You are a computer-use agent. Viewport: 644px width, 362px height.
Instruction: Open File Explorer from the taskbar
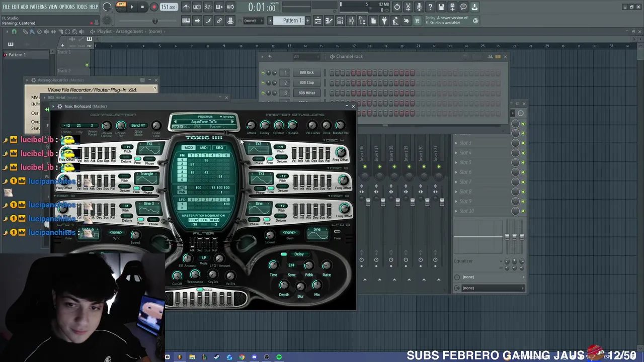[192, 357]
